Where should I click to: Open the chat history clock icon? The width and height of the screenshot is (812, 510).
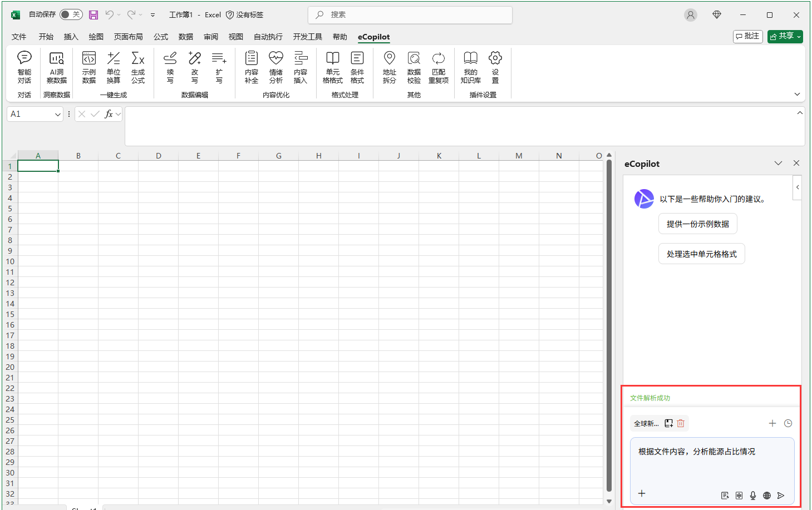788,423
